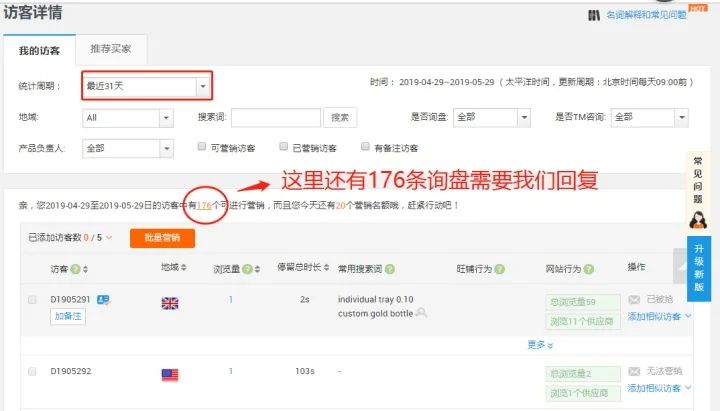
Task: Expand 添加相似访客 for D1905292
Action: click(659, 388)
